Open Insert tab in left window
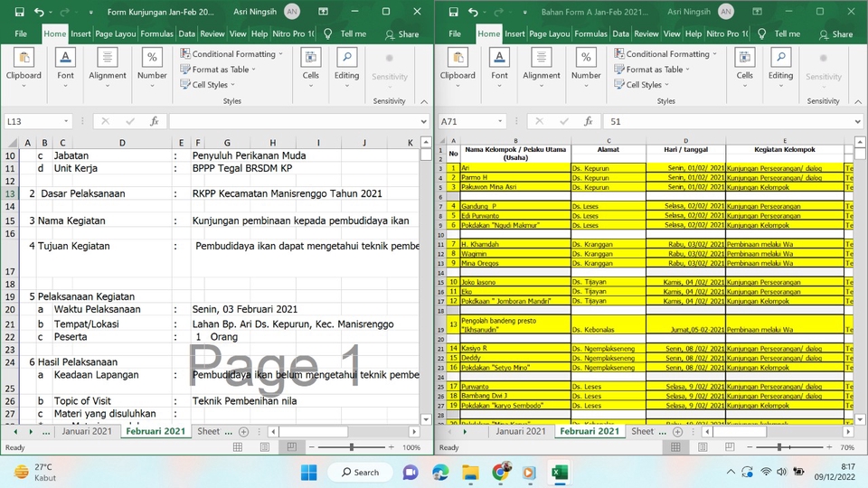The image size is (868, 488). tap(80, 33)
